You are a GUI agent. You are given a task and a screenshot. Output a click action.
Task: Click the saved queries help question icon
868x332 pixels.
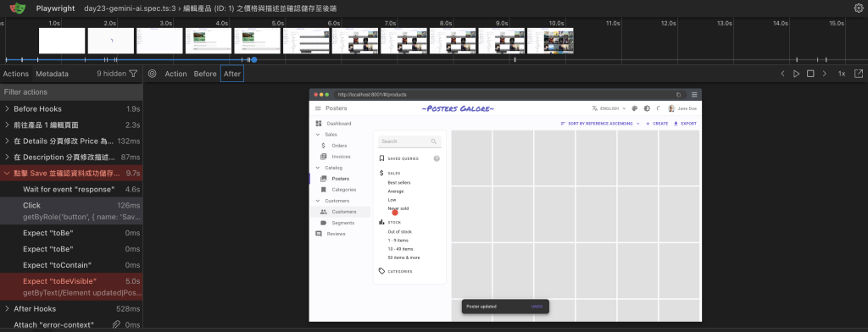coord(437,159)
